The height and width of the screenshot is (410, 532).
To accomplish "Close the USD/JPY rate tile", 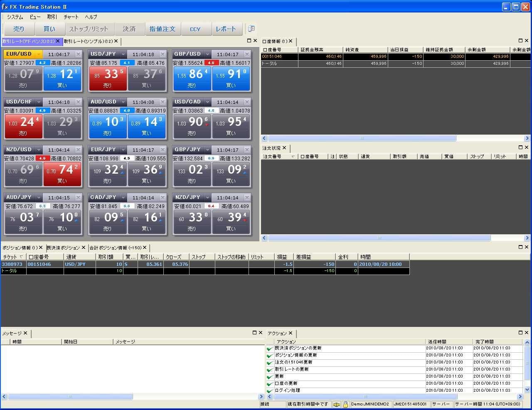I will [163, 54].
